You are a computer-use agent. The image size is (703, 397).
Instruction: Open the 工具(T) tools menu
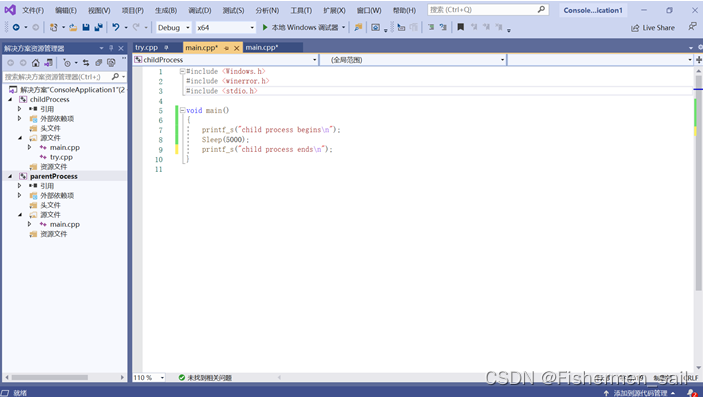(x=301, y=10)
